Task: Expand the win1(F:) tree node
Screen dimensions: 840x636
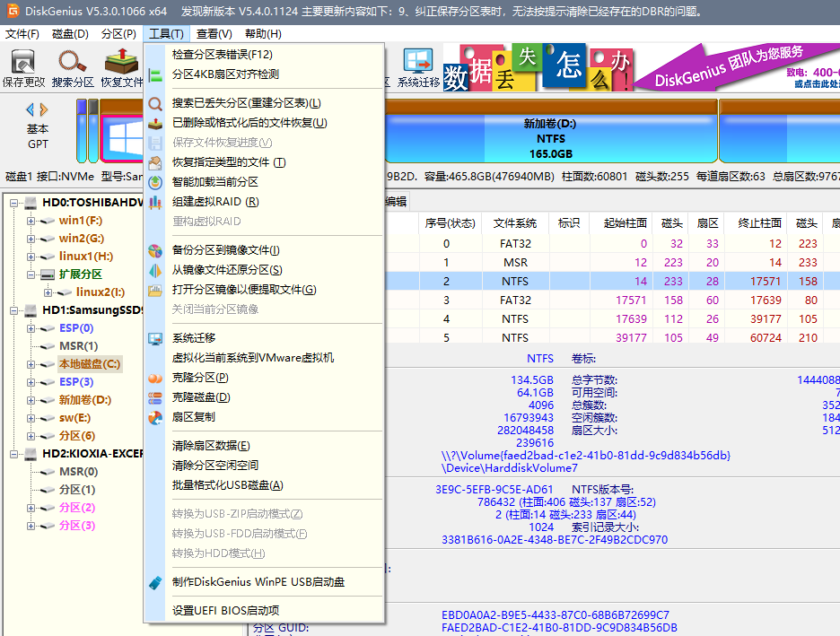Action: (x=31, y=221)
